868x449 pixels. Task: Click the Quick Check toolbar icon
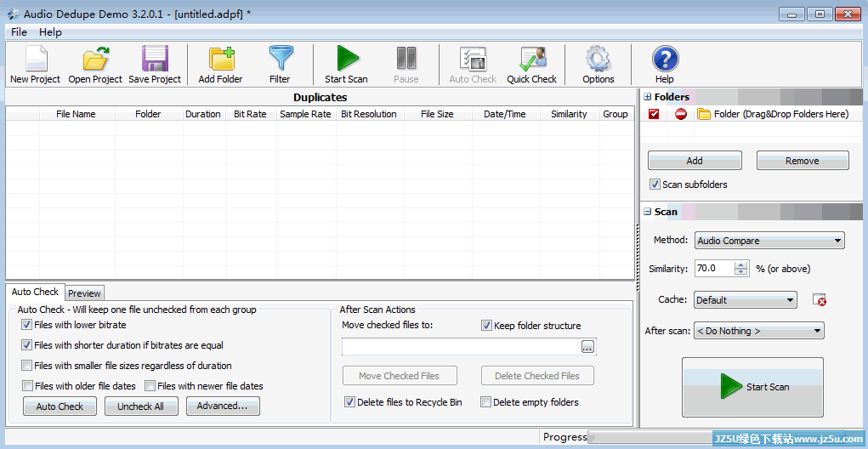tap(532, 59)
